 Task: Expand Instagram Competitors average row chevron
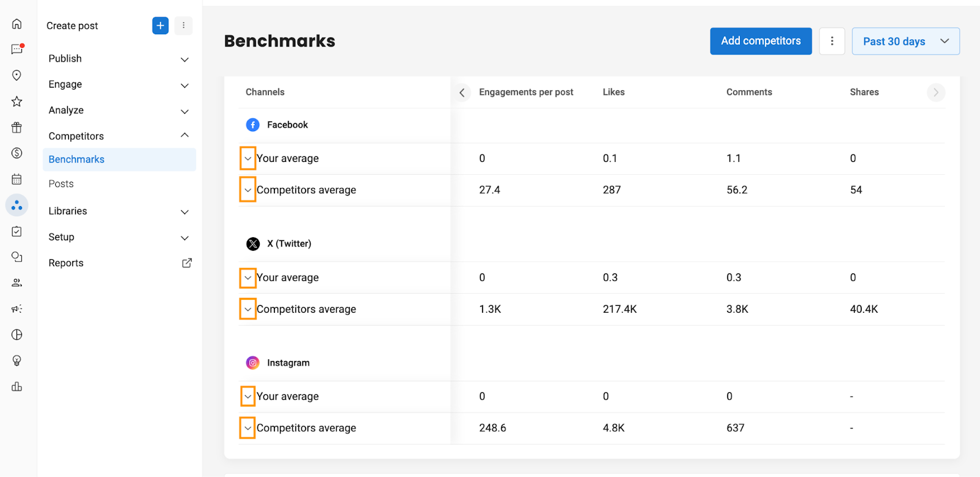[x=247, y=428]
